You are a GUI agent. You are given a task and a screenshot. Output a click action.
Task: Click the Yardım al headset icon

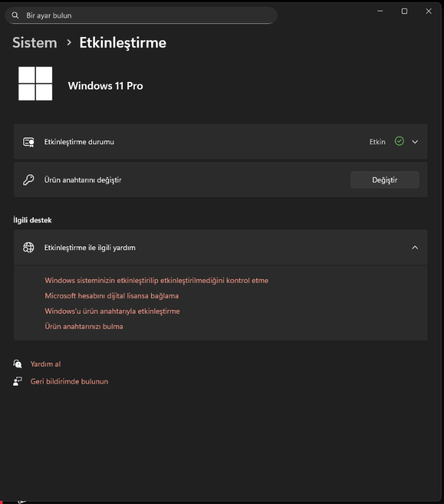tap(18, 364)
